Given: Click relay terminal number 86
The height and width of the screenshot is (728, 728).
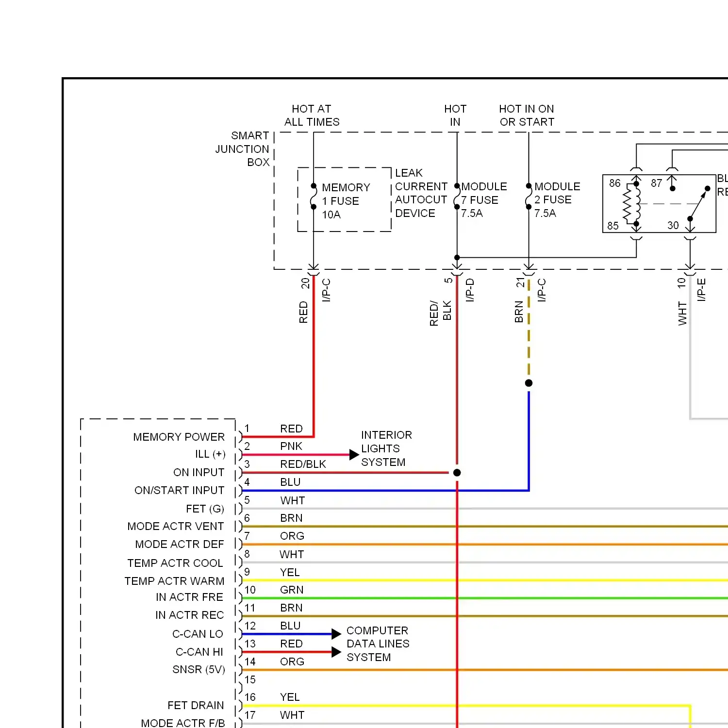Looking at the screenshot, I should (x=615, y=183).
